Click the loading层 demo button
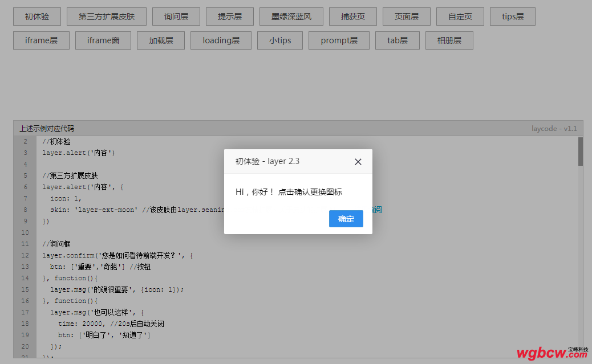This screenshot has width=592, height=364. coord(221,40)
